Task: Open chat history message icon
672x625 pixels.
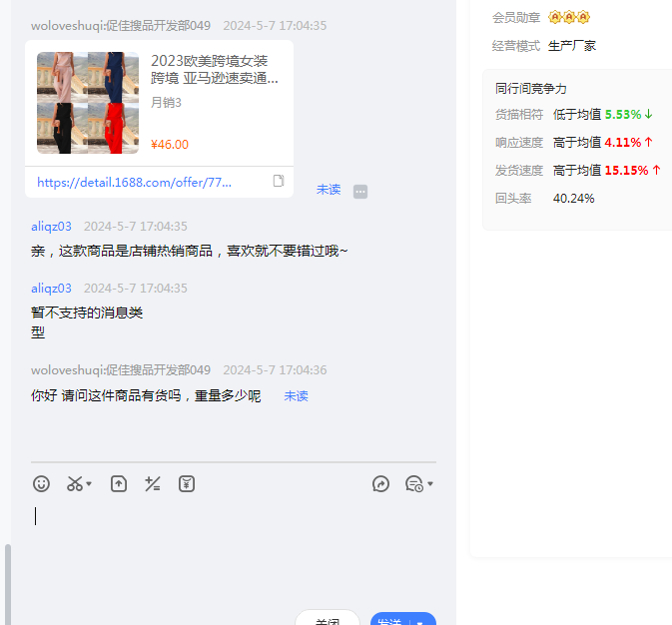Action: pyautogui.click(x=414, y=484)
